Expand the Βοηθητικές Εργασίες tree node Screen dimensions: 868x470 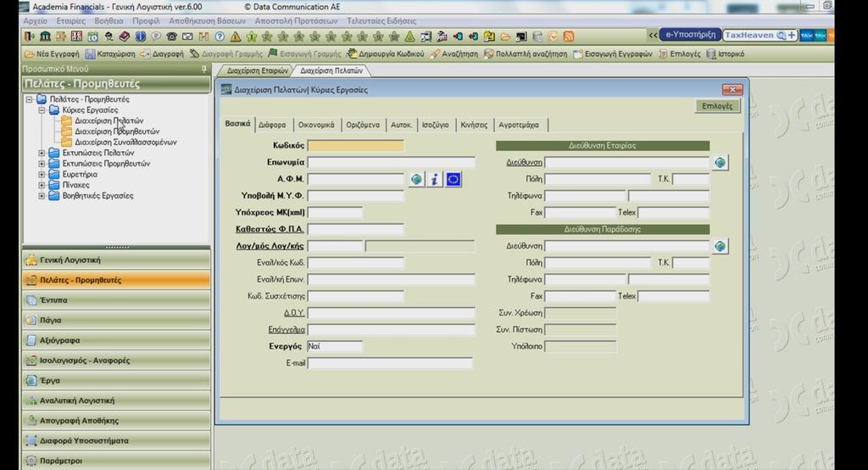point(42,196)
